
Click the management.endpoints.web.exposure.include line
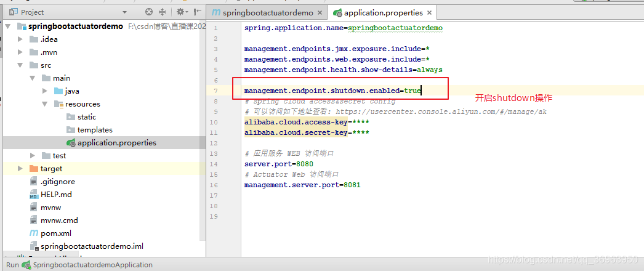[336, 59]
